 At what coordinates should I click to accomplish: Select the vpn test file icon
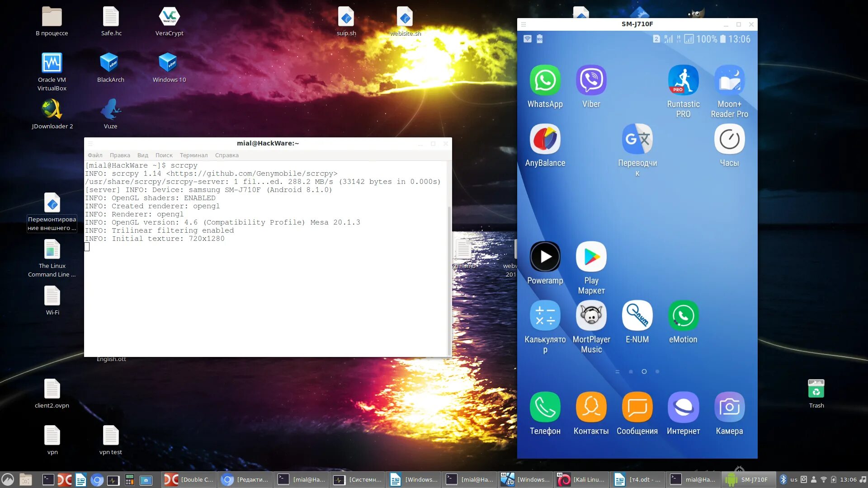110,440
